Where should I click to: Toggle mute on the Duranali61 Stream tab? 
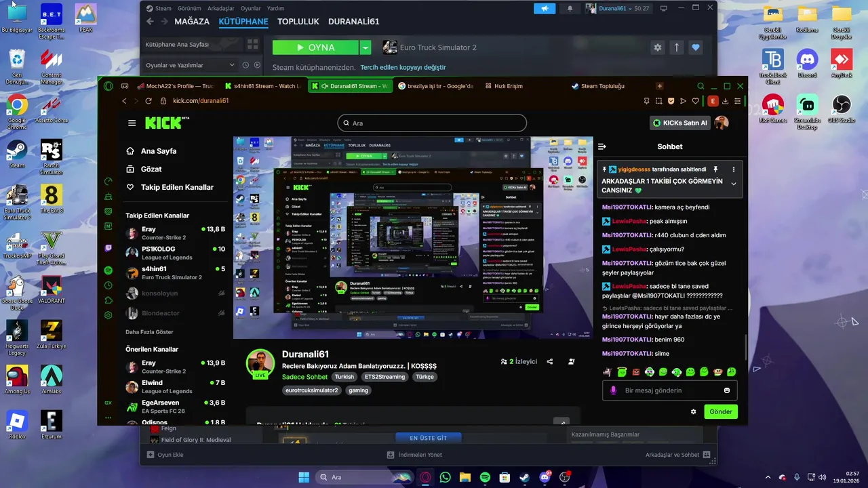(x=325, y=86)
